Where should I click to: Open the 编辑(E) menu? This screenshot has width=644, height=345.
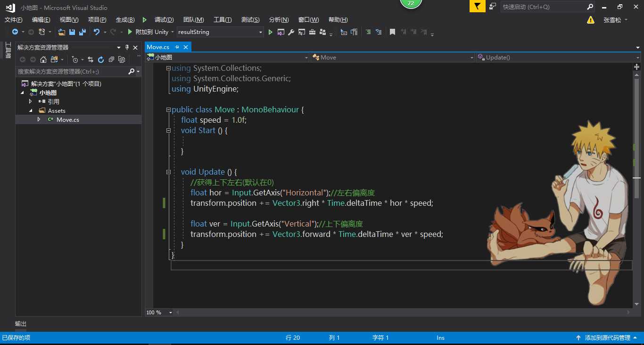coord(41,19)
